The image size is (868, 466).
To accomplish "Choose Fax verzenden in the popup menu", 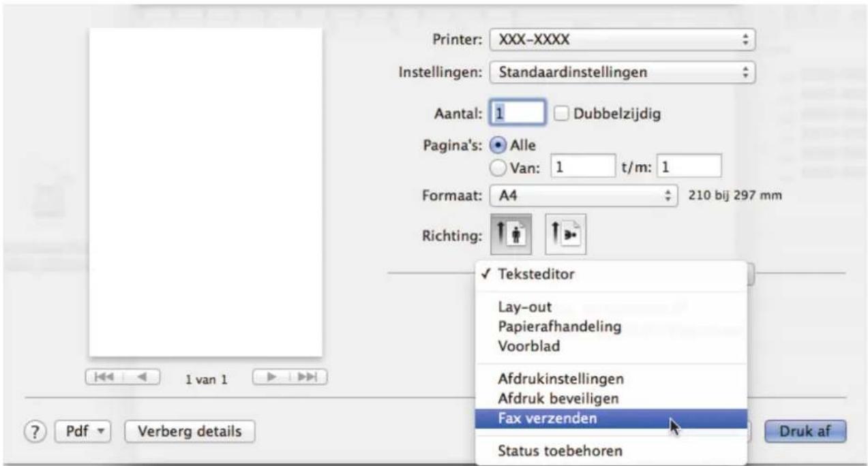I will (x=610, y=418).
